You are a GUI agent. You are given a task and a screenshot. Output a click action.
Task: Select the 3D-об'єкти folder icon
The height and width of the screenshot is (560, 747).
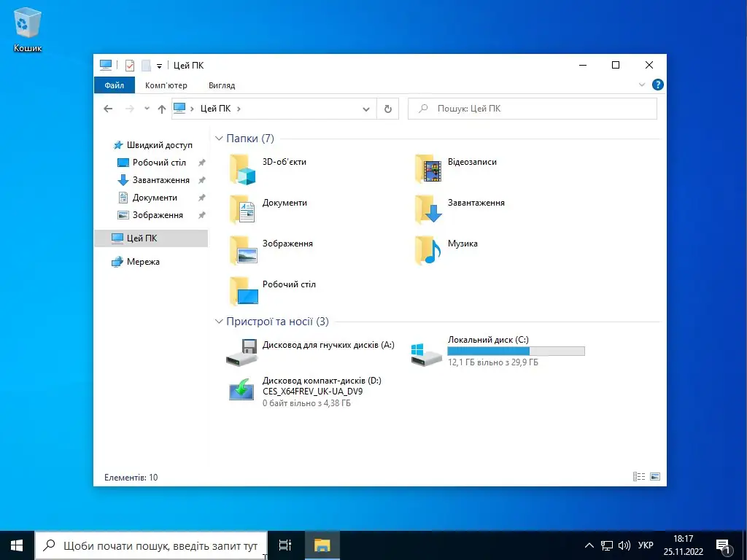243,169
